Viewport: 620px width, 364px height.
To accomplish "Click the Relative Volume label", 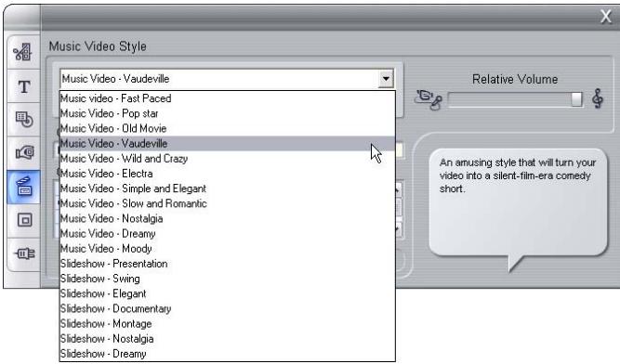I will pyautogui.click(x=515, y=79).
